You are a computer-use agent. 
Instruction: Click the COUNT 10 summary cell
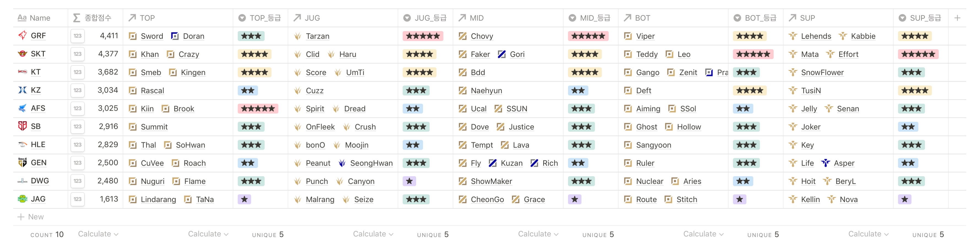click(47, 235)
